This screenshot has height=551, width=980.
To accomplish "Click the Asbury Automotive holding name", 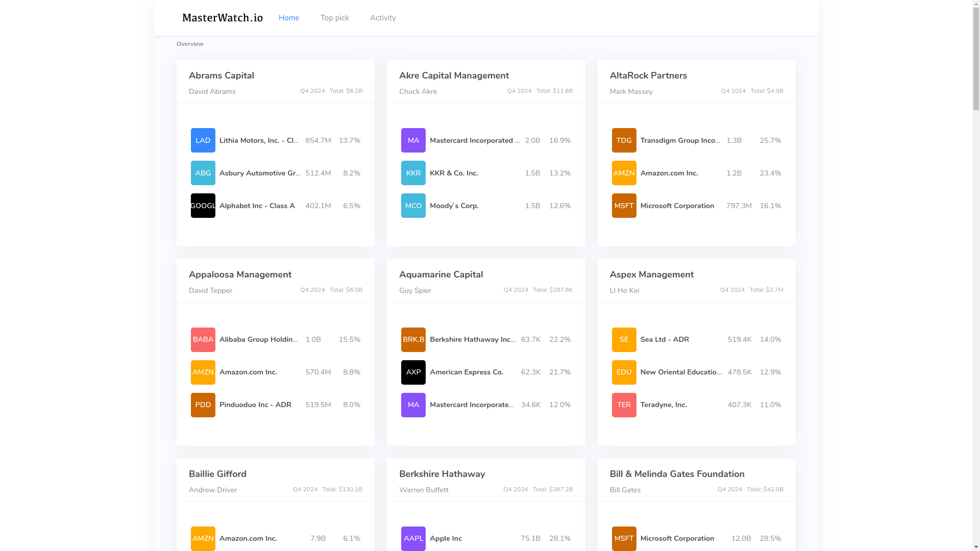I will click(x=260, y=173).
